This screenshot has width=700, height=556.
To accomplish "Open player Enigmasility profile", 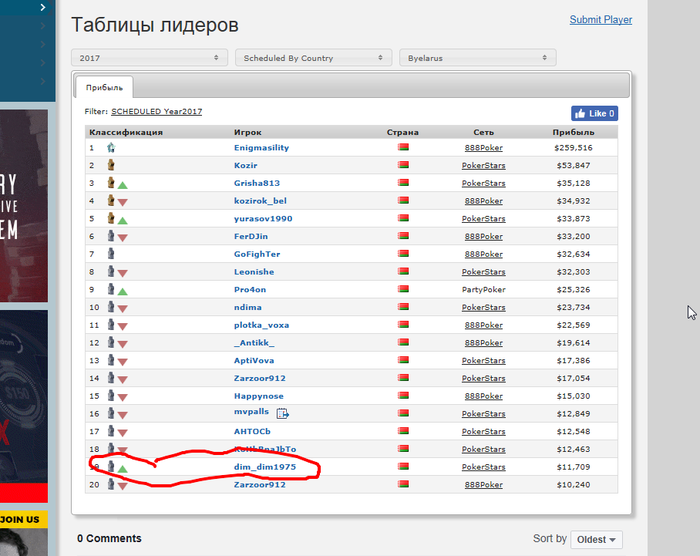I will (261, 147).
